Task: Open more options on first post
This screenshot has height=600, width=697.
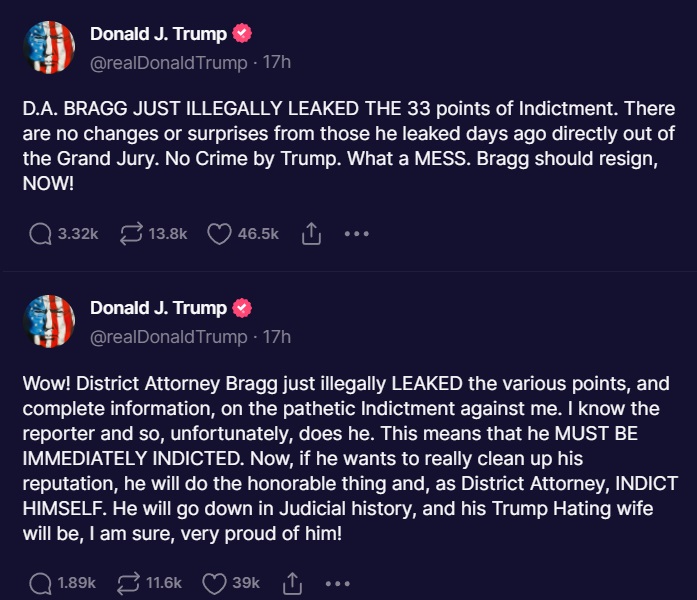Action: click(357, 234)
